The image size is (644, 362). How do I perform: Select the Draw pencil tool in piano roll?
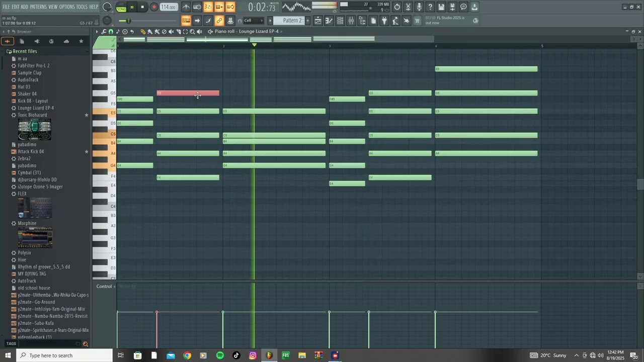[143, 32]
